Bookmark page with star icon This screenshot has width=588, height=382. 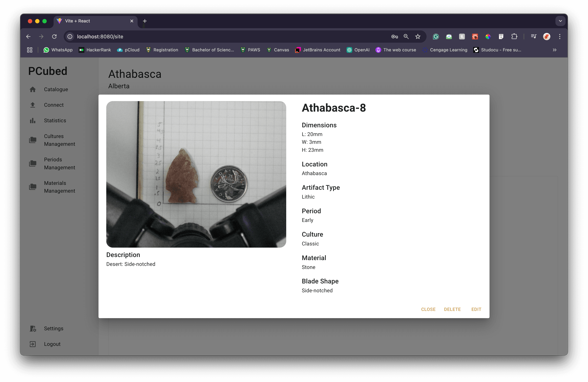point(418,37)
